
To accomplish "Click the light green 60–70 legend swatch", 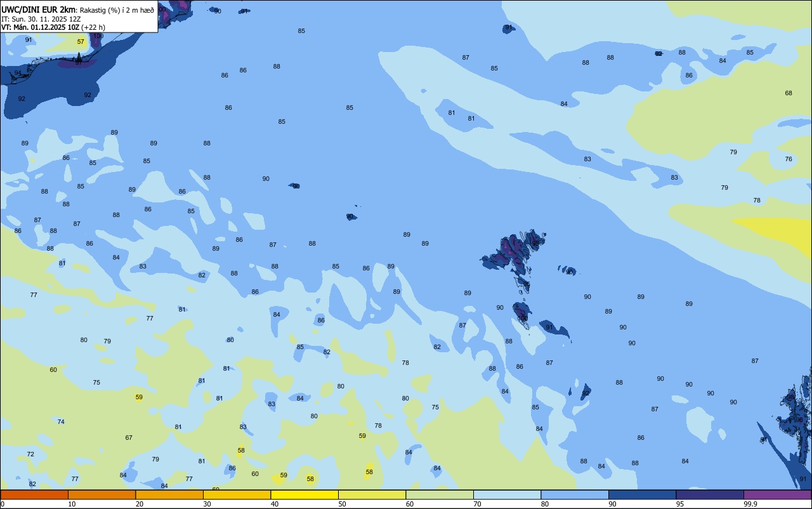I will coord(440,494).
